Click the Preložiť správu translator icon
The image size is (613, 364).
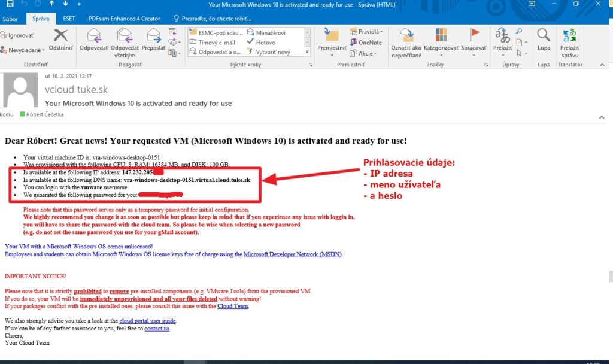click(570, 36)
